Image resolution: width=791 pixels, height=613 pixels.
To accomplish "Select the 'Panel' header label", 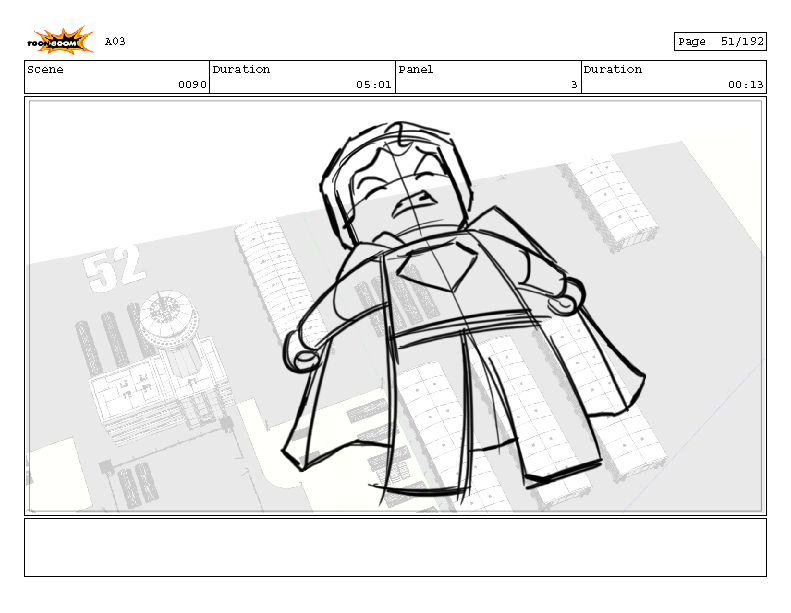I will [416, 69].
